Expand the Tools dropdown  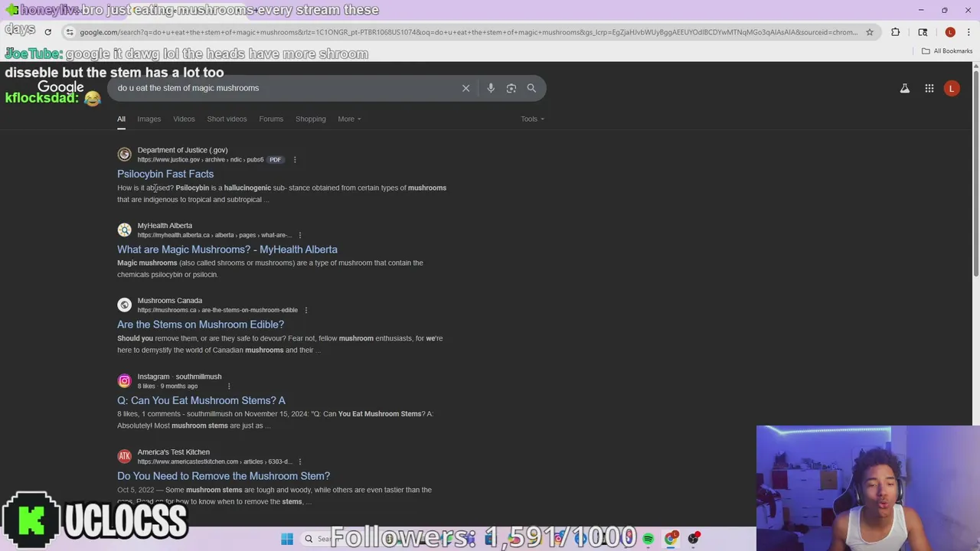click(x=533, y=119)
